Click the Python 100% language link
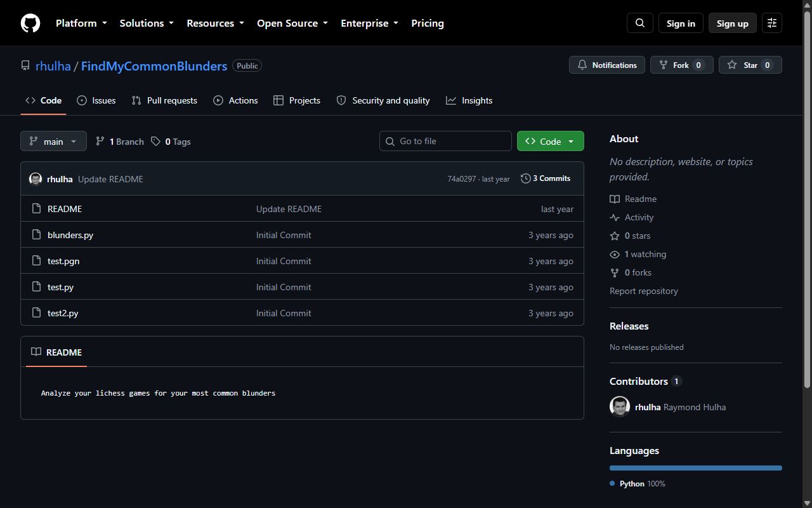Screen dimensions: 812x508 pos(638,483)
